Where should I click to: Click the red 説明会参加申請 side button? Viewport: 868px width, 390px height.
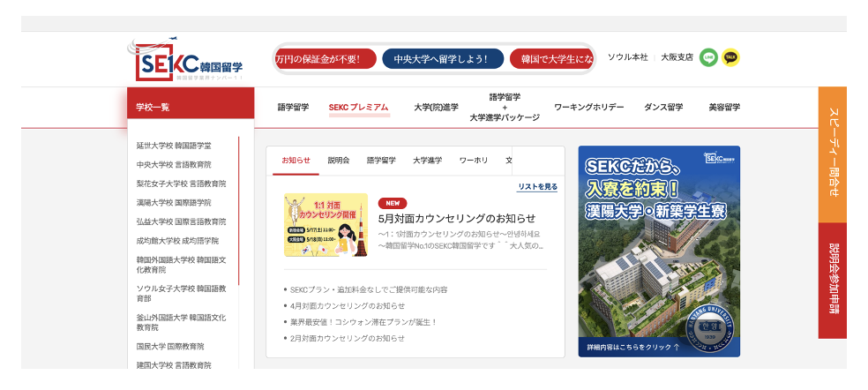coord(832,281)
